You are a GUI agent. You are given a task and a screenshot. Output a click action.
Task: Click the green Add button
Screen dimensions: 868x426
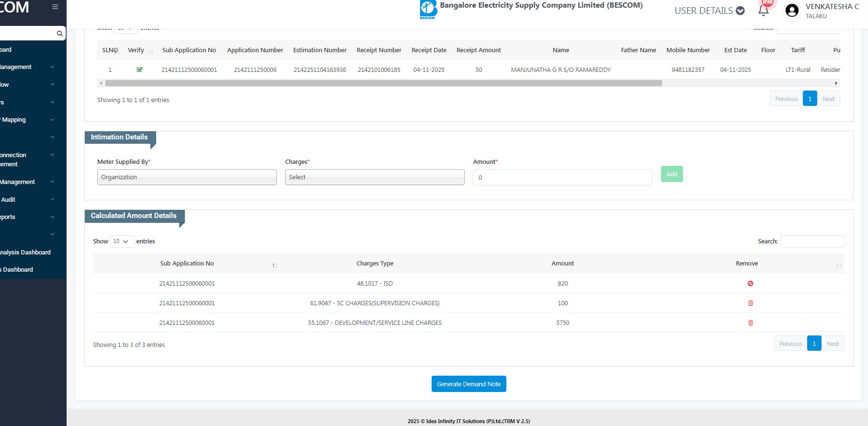click(672, 174)
